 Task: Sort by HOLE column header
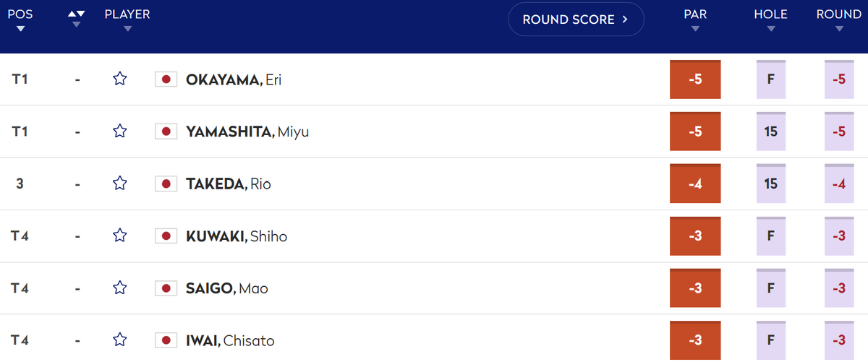coord(770,20)
